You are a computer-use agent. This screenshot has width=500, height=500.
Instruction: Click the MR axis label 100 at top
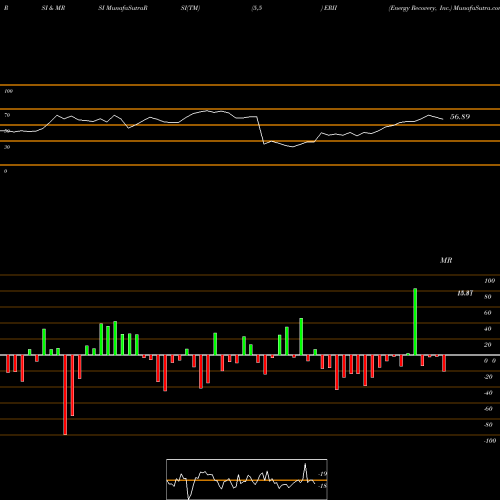pos(489,281)
